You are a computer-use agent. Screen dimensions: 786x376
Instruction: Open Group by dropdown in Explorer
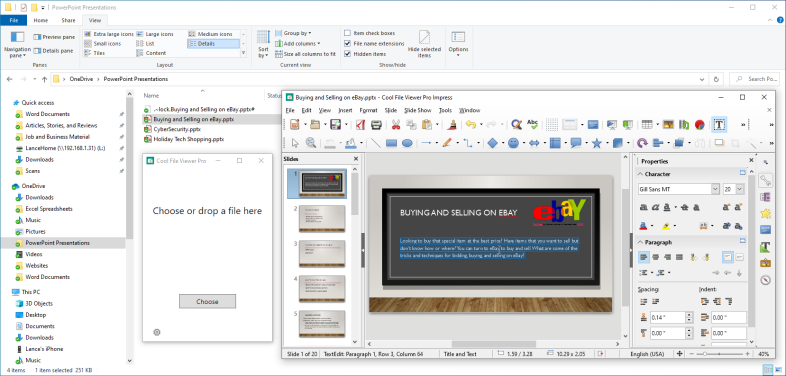click(x=293, y=33)
